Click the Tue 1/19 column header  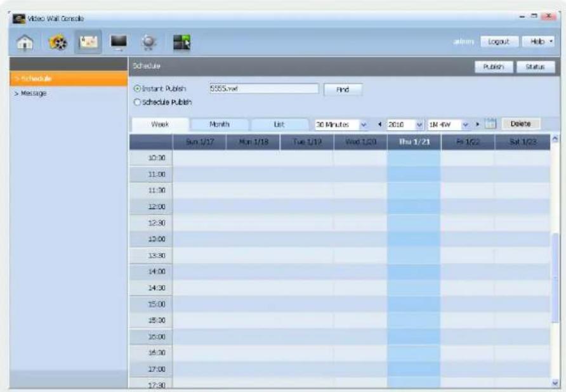307,142
